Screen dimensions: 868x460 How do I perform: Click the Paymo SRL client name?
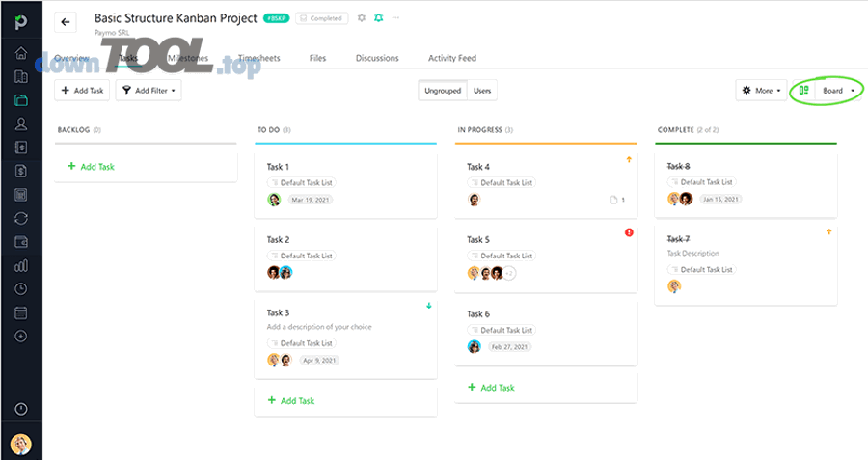(x=111, y=33)
